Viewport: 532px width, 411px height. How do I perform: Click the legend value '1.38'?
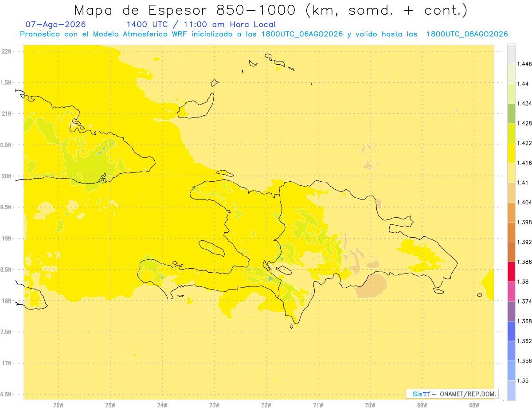pyautogui.click(x=523, y=282)
